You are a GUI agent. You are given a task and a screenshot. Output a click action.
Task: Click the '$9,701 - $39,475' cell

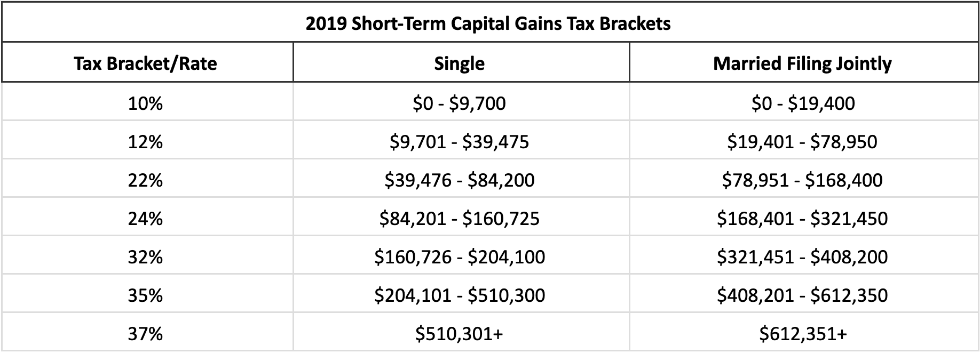point(459,142)
